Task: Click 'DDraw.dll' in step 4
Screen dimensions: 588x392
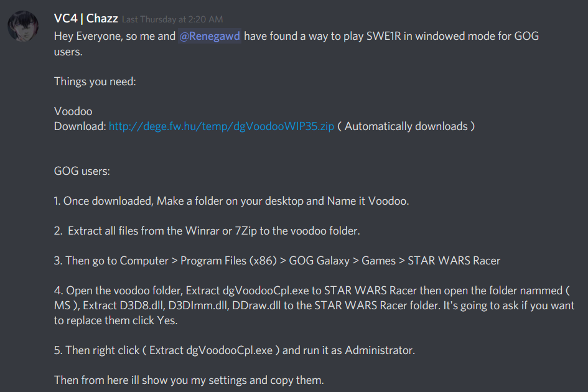Action: [256, 306]
